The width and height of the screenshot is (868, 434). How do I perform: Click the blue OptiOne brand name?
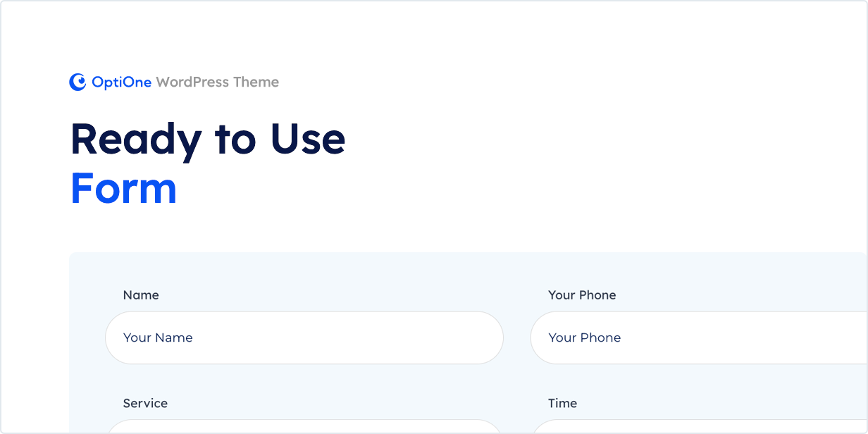121,82
